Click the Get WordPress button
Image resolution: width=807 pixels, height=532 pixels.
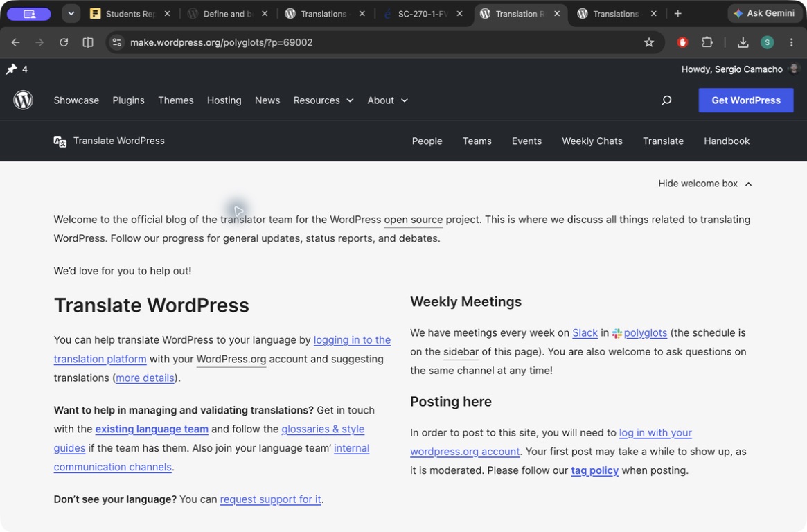[746, 100]
